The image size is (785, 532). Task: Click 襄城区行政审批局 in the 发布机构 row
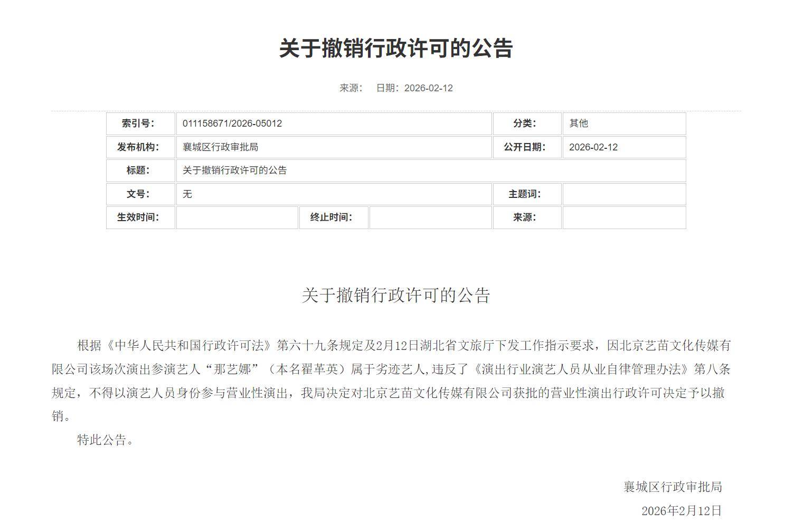click(221, 147)
